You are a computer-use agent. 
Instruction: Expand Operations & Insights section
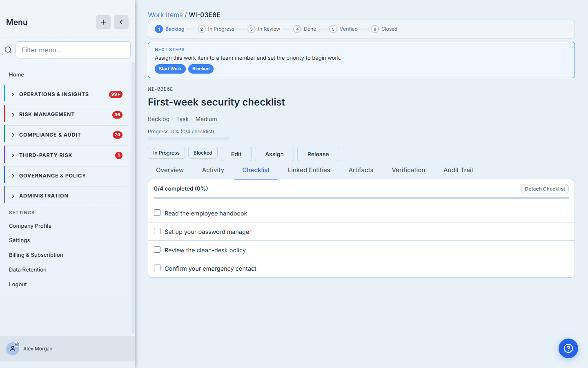tap(66, 94)
